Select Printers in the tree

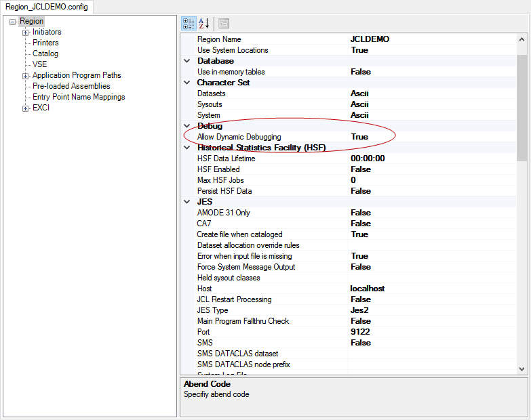click(x=45, y=43)
